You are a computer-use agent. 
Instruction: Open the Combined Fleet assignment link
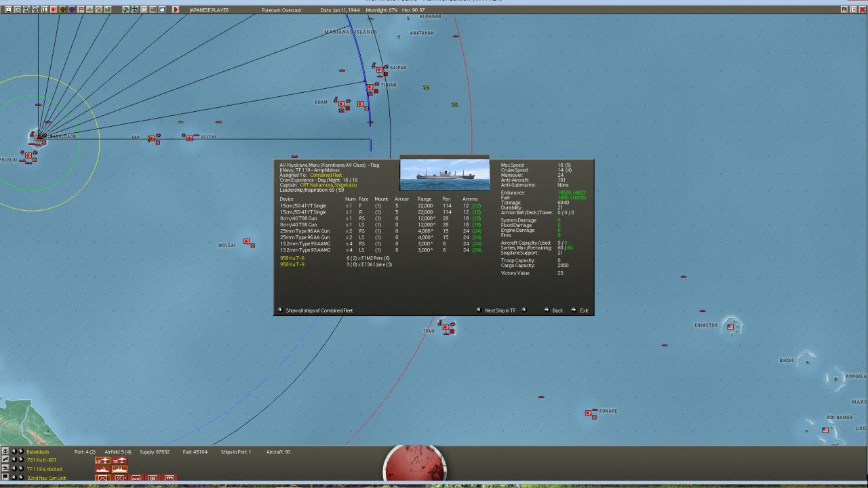point(326,175)
